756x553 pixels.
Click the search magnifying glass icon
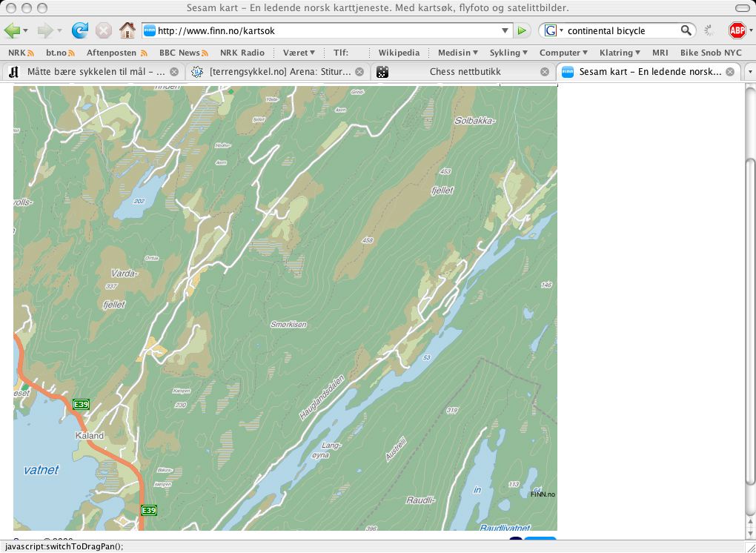click(x=686, y=30)
